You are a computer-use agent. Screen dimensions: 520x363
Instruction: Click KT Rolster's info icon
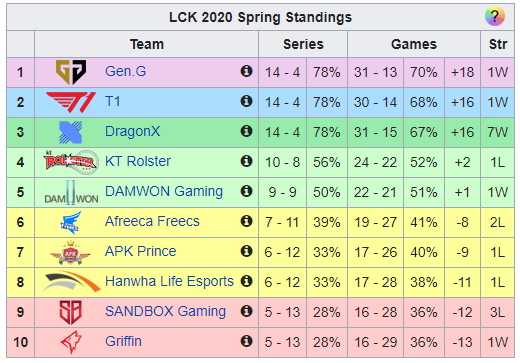[x=246, y=161]
